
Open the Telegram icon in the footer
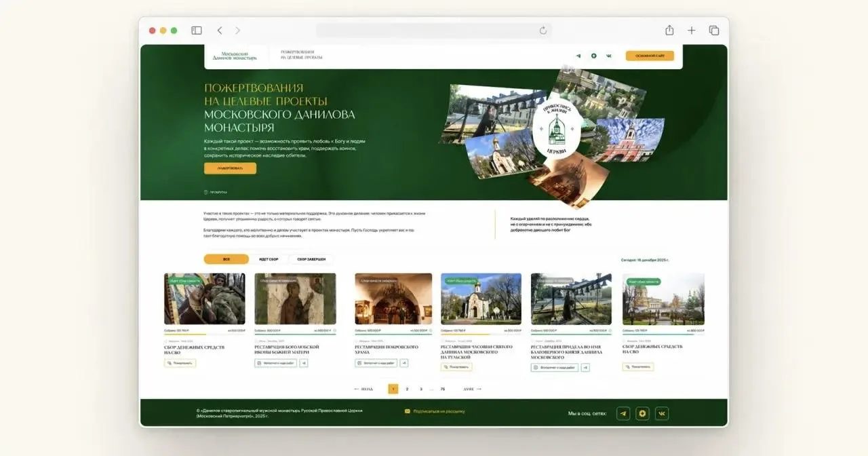point(623,413)
